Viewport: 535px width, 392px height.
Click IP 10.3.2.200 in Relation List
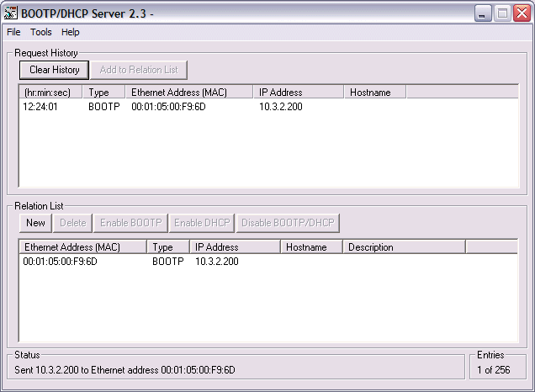[x=217, y=262]
